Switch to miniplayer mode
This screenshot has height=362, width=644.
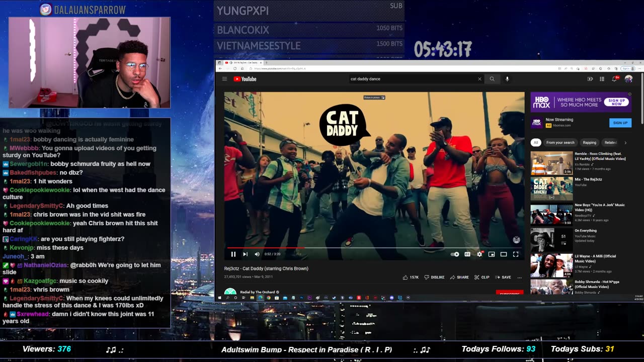[x=492, y=254]
